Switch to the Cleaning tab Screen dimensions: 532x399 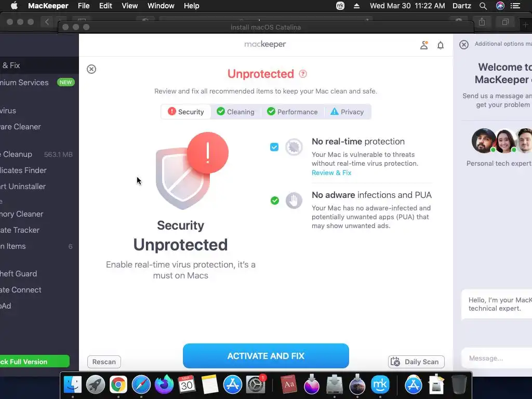coord(235,112)
